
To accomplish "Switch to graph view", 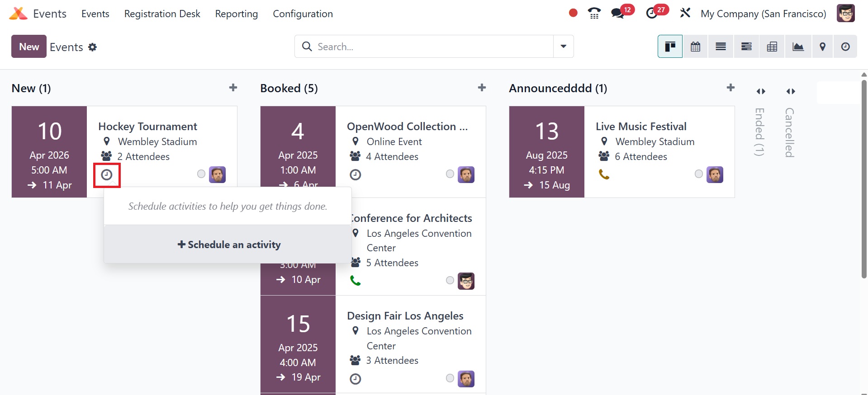I will tap(798, 47).
